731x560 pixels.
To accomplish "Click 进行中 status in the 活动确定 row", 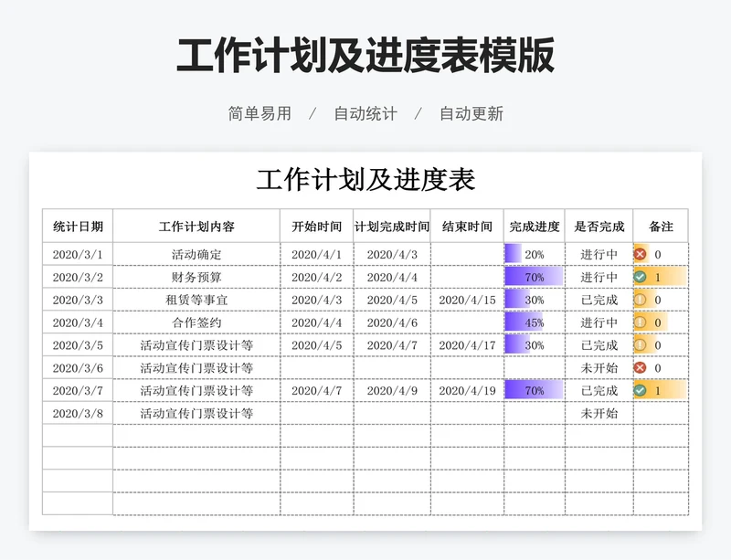I will pyautogui.click(x=599, y=254).
